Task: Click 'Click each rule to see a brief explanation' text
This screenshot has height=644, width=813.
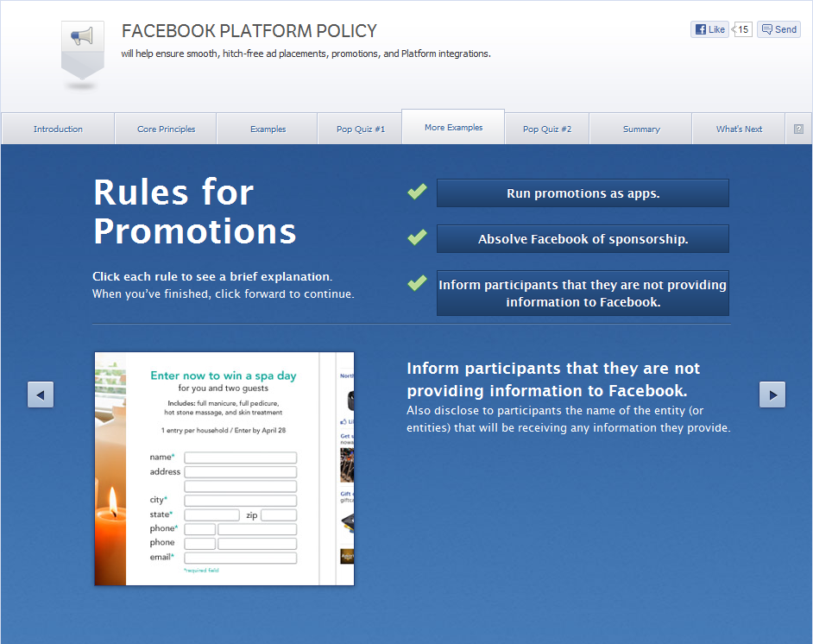Action: (212, 276)
